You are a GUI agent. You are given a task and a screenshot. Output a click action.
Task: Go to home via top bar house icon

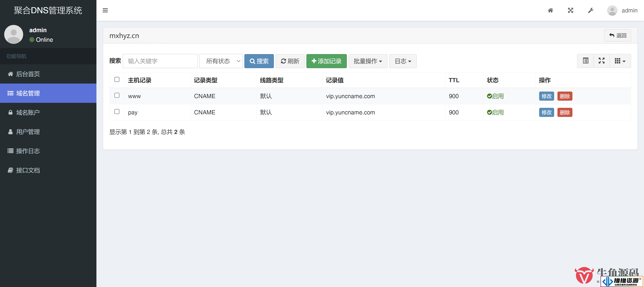click(x=550, y=10)
